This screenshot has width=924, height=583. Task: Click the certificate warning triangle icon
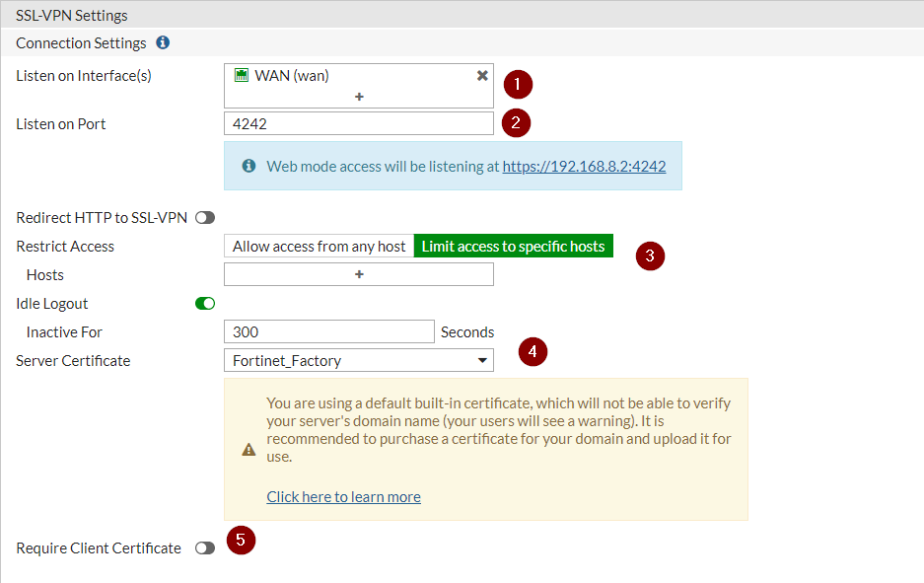249,450
